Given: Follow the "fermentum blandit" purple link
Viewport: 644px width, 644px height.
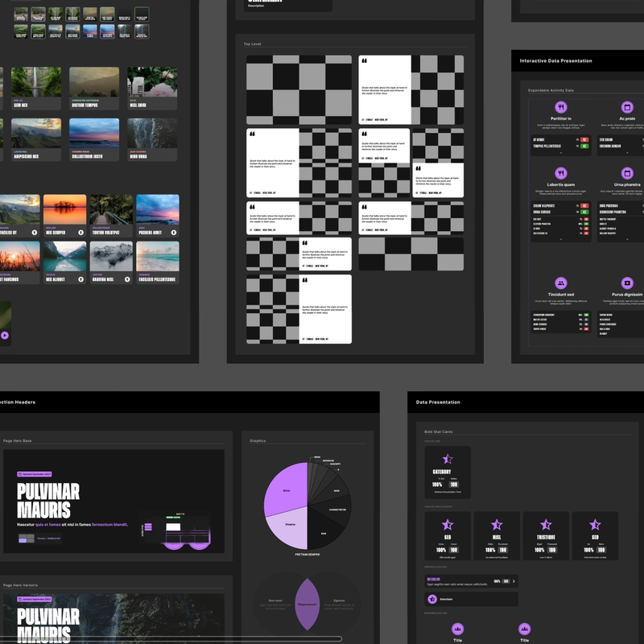Looking at the screenshot, I should pyautogui.click(x=109, y=525).
